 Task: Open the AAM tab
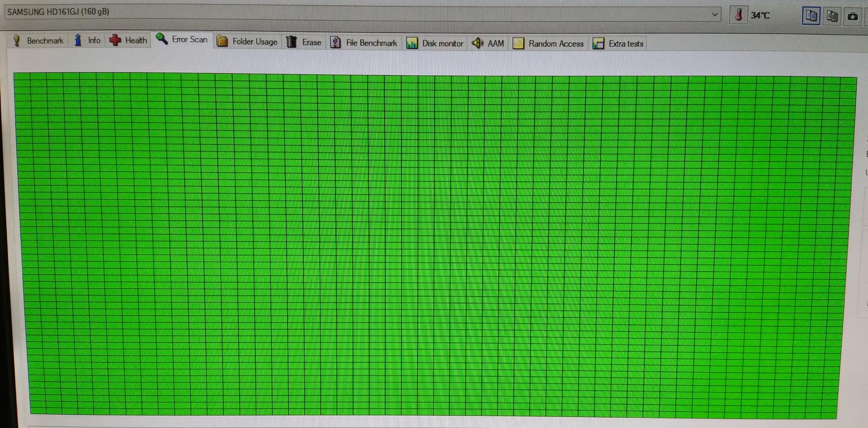point(488,44)
